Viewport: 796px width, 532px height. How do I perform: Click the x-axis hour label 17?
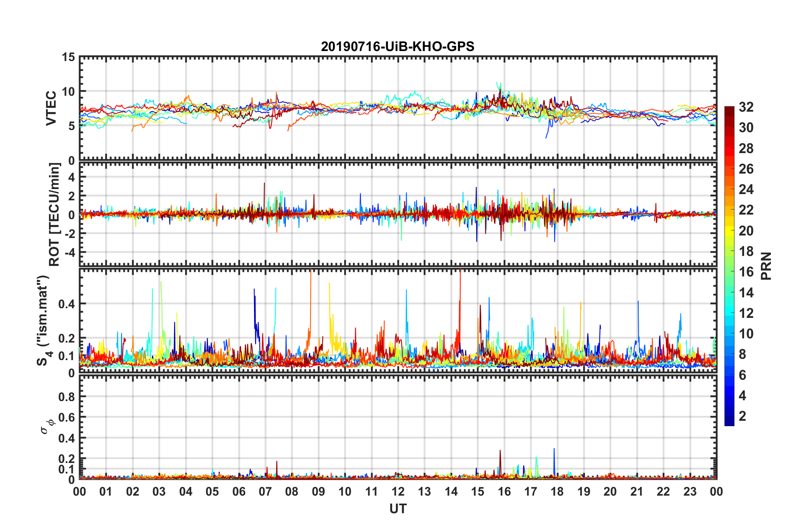click(531, 491)
